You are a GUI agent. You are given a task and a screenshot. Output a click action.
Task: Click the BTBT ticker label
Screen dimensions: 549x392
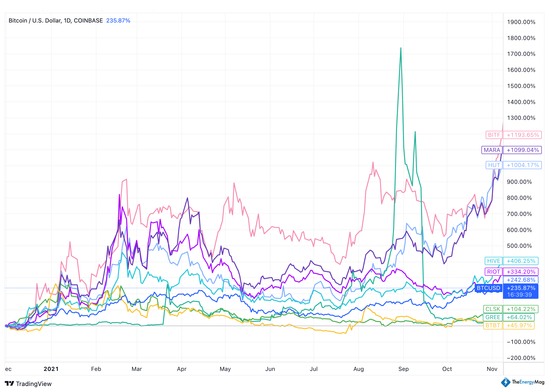[x=492, y=326]
